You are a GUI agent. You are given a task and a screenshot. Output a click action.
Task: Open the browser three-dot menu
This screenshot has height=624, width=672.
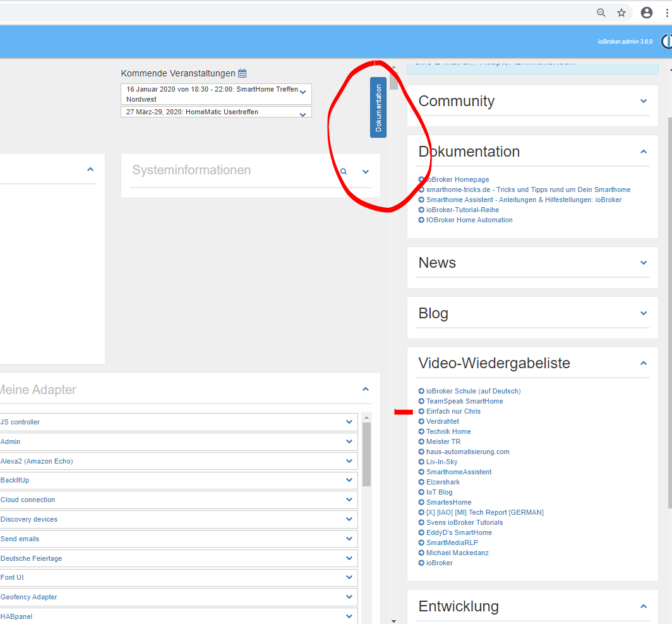pos(667,13)
